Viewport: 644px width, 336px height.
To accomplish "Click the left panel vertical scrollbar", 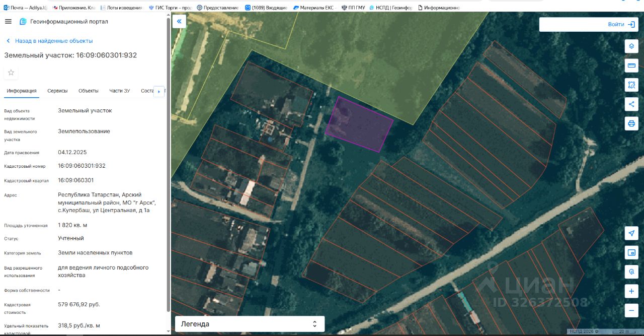I will [168, 166].
